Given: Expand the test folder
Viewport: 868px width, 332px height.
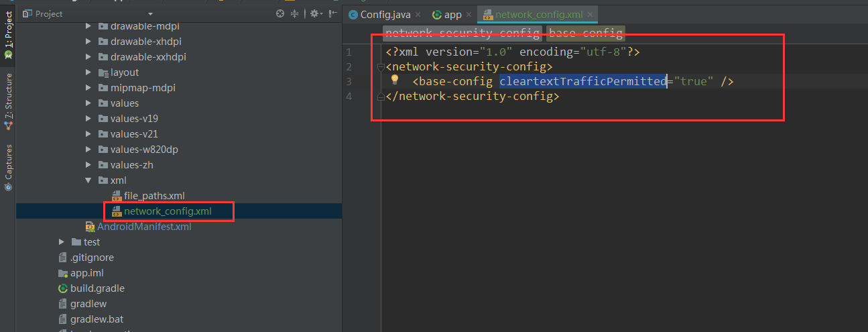Looking at the screenshot, I should (62, 242).
